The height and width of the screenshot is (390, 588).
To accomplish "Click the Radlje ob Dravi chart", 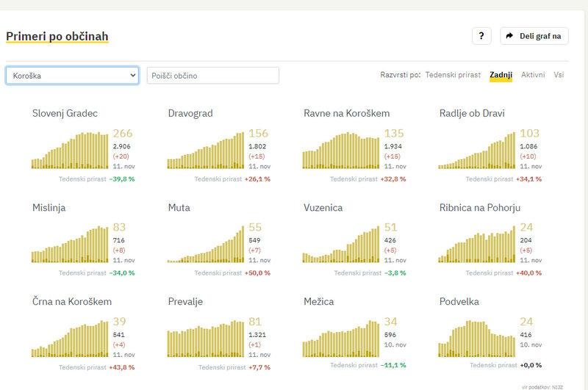I will click(477, 151).
